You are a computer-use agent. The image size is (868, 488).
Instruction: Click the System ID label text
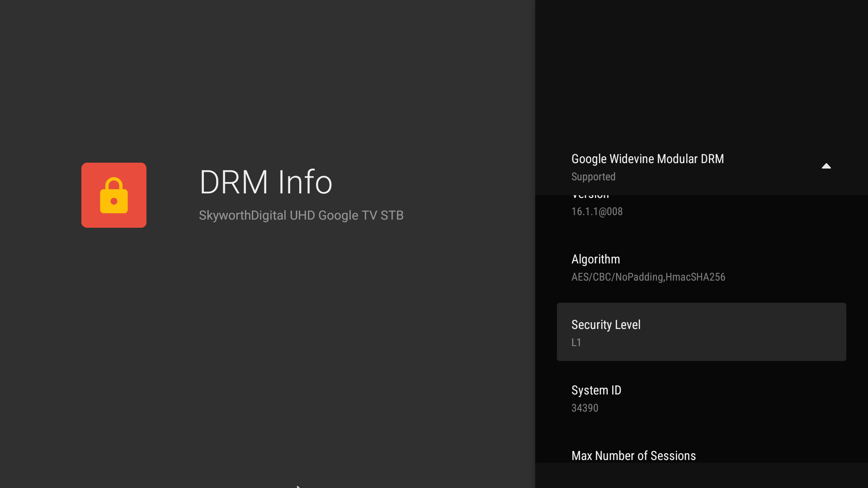pos(596,390)
